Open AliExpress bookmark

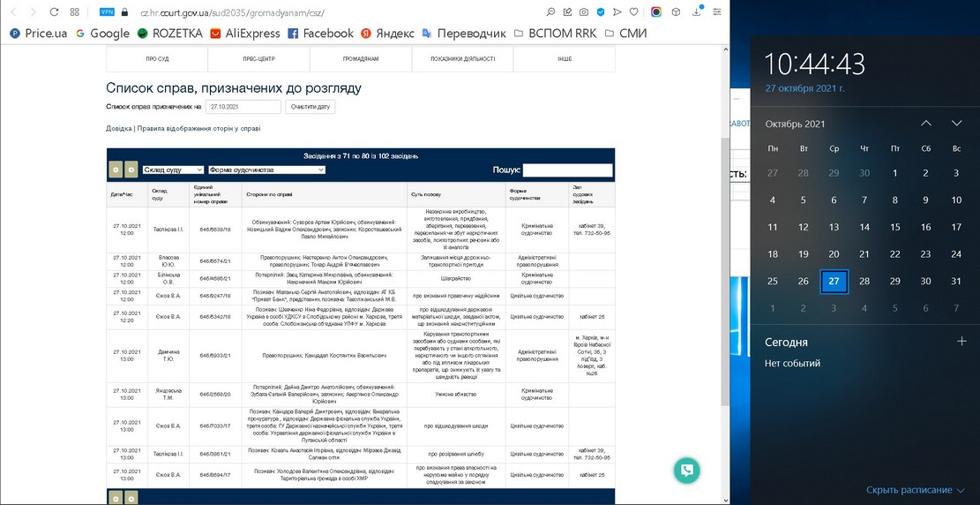point(245,34)
